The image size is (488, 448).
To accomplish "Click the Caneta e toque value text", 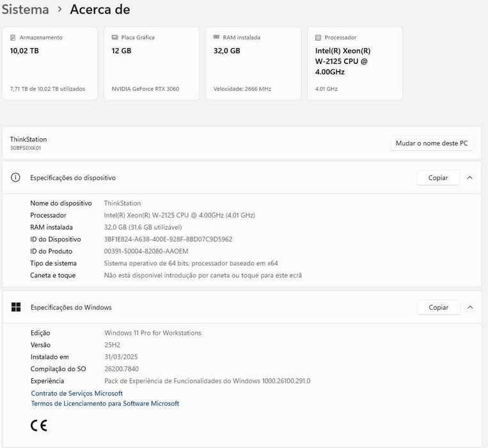I will tap(203, 275).
